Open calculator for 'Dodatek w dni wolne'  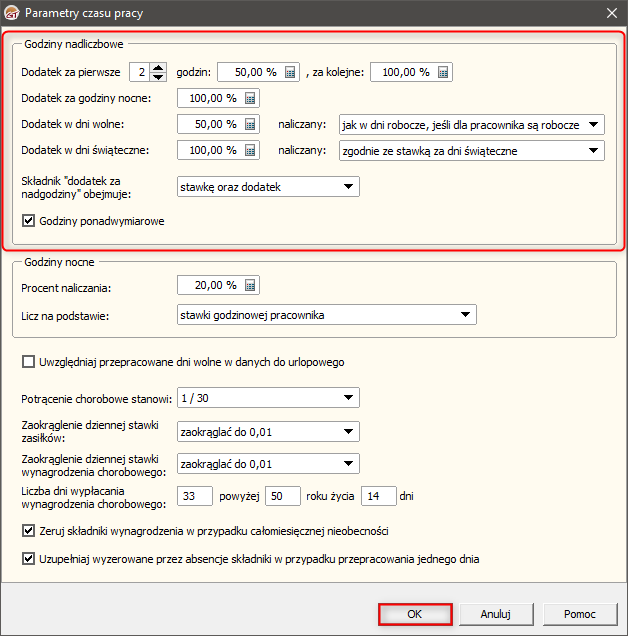[250, 125]
